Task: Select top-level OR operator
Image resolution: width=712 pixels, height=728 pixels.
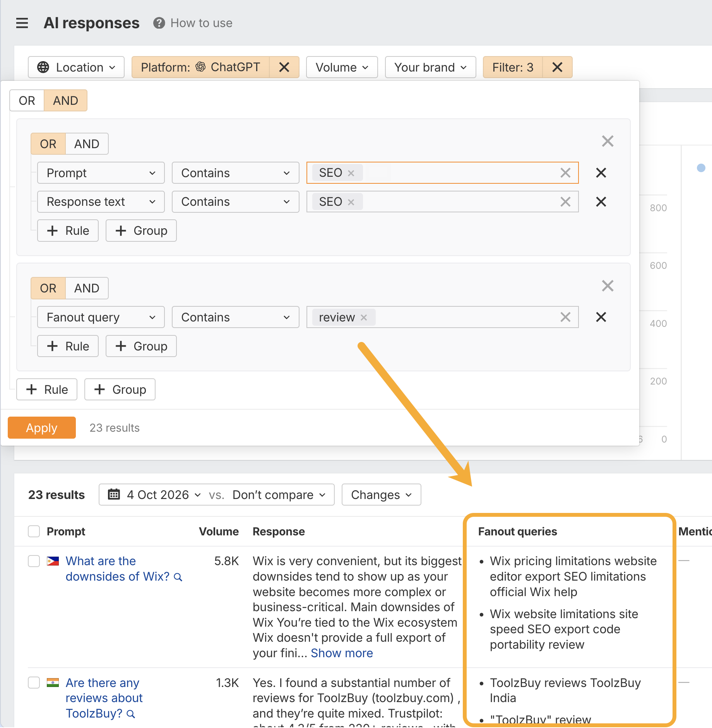Action: [x=27, y=101]
